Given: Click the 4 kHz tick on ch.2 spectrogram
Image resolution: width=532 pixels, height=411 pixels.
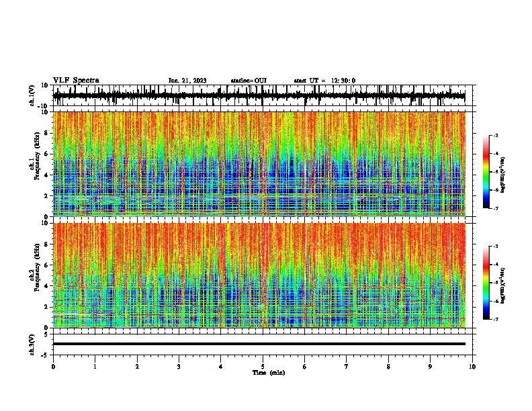Looking at the screenshot, I should click(x=46, y=286).
